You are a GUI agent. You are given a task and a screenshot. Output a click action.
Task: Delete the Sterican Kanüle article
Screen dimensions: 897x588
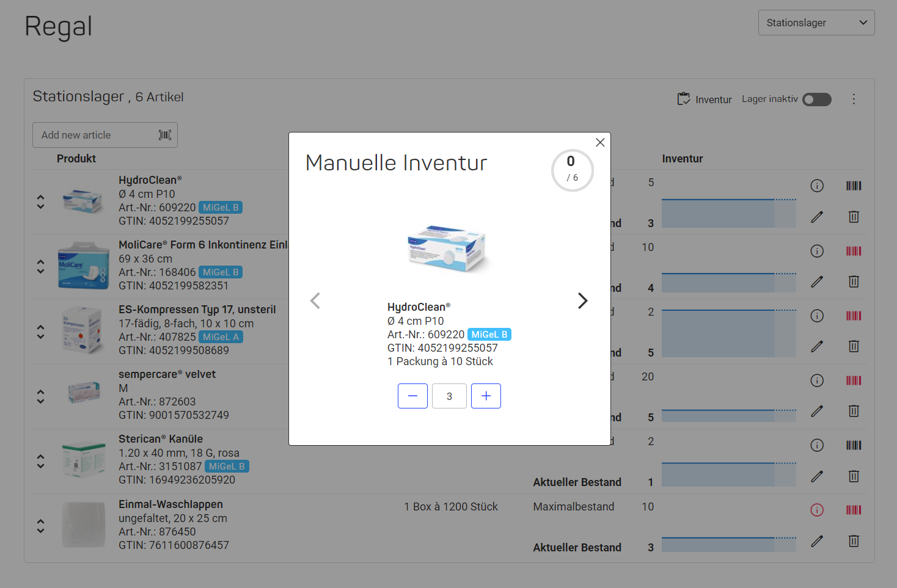pos(854,476)
